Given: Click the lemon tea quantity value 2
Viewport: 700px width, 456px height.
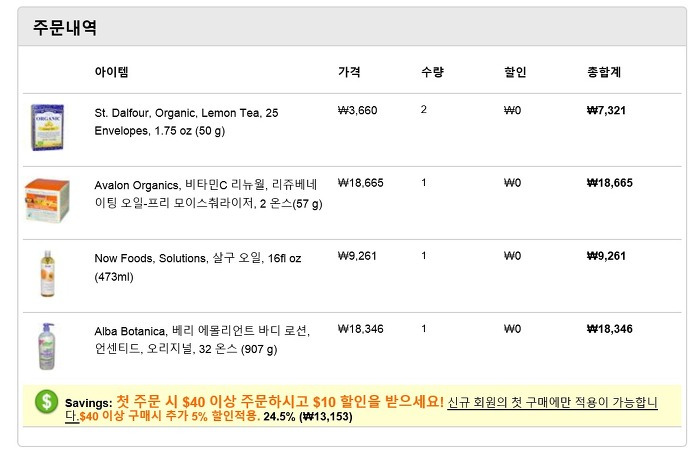Looking at the screenshot, I should pyautogui.click(x=424, y=109).
